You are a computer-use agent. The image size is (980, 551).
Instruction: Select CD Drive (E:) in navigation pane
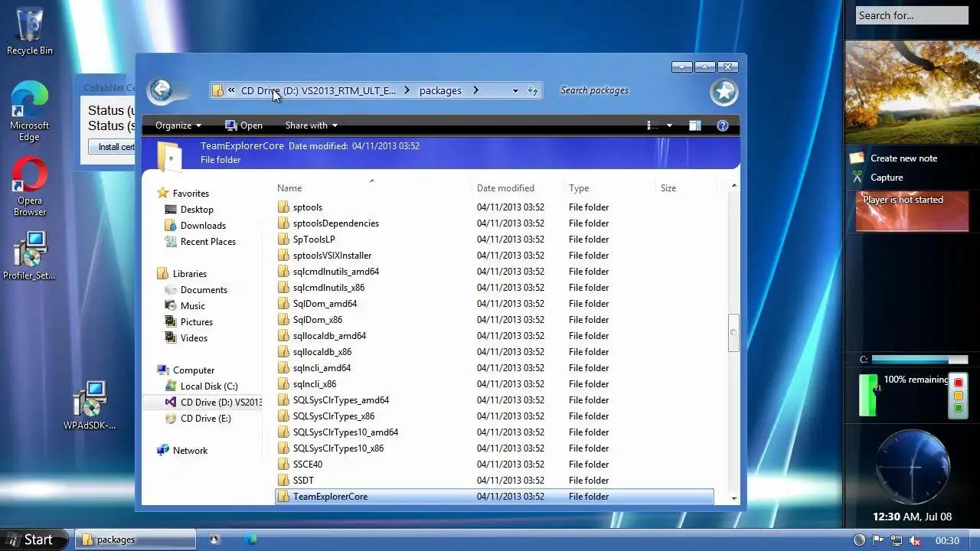coord(205,419)
